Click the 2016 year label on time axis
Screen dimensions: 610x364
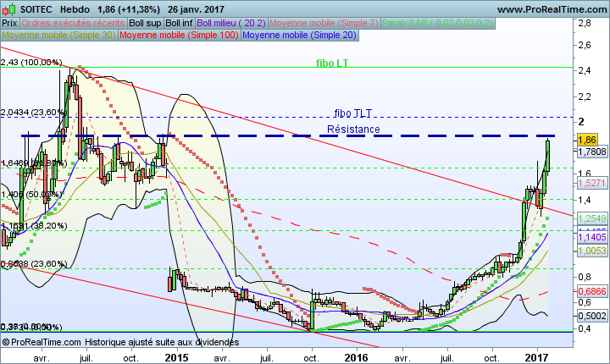click(356, 357)
